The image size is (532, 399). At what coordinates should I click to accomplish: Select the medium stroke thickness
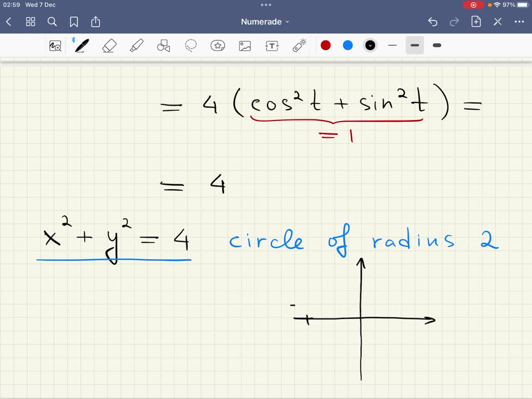pyautogui.click(x=415, y=45)
